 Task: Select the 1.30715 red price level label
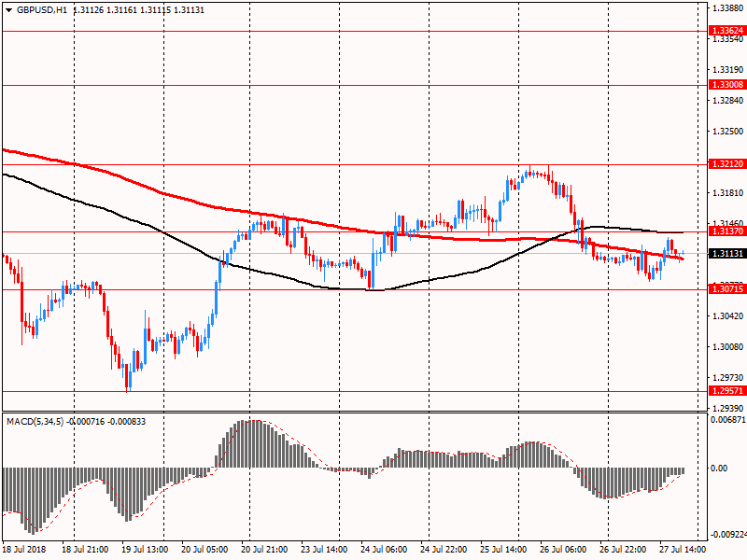[727, 289]
